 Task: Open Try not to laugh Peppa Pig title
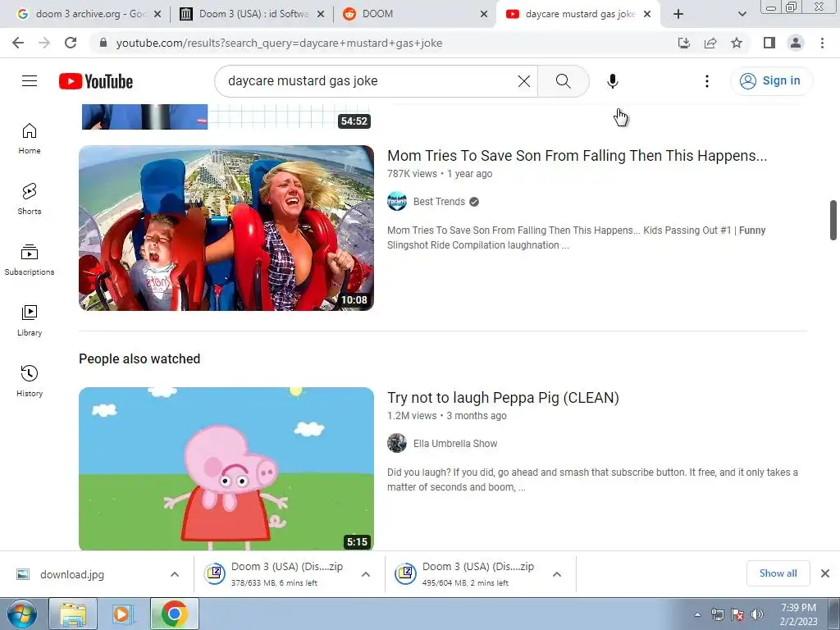[x=503, y=398]
